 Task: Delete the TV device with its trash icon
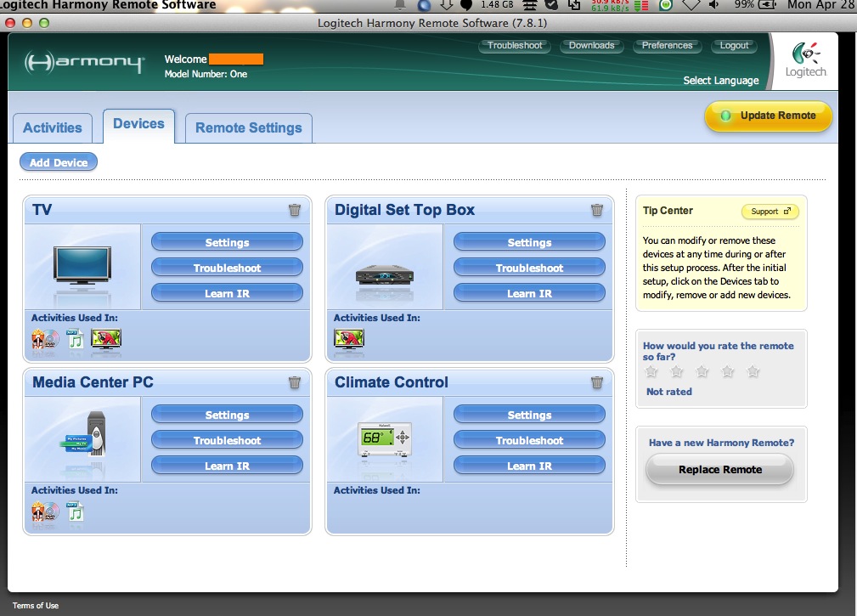295,210
